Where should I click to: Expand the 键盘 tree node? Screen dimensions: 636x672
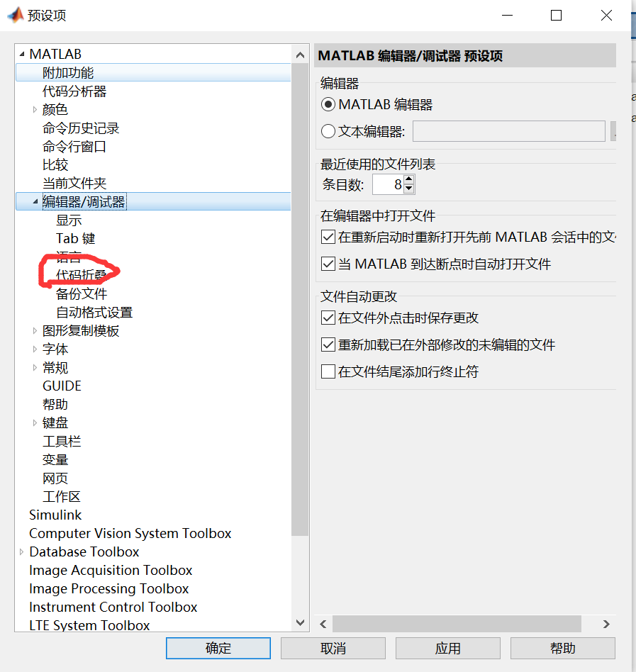coord(35,423)
